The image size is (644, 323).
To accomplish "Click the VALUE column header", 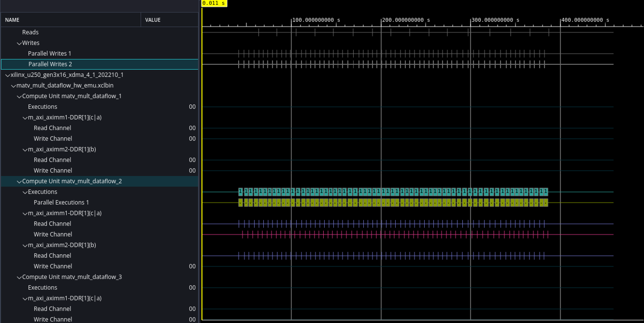I will (x=170, y=20).
